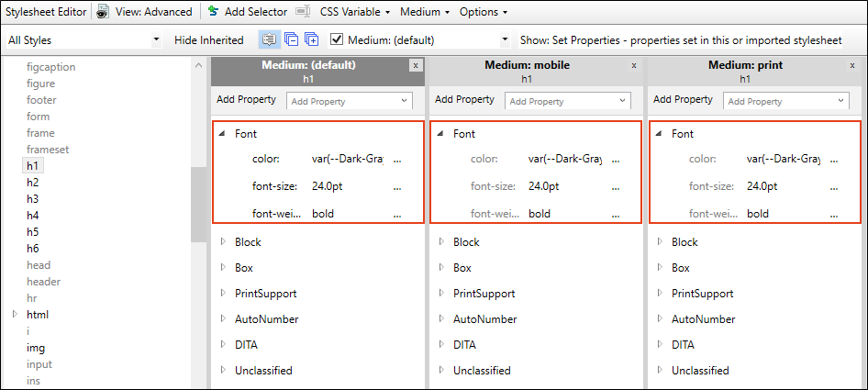Toggle the comment-style icon beside Hide Inherited

(x=270, y=39)
